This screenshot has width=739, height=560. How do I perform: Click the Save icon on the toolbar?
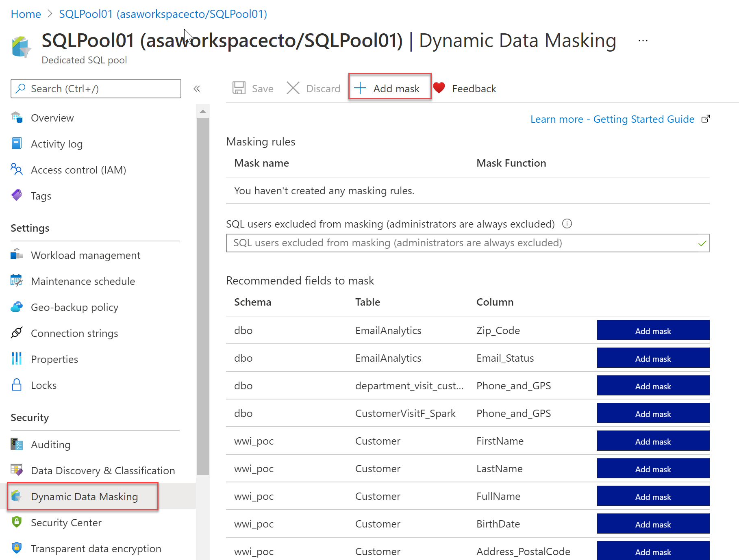coord(239,88)
